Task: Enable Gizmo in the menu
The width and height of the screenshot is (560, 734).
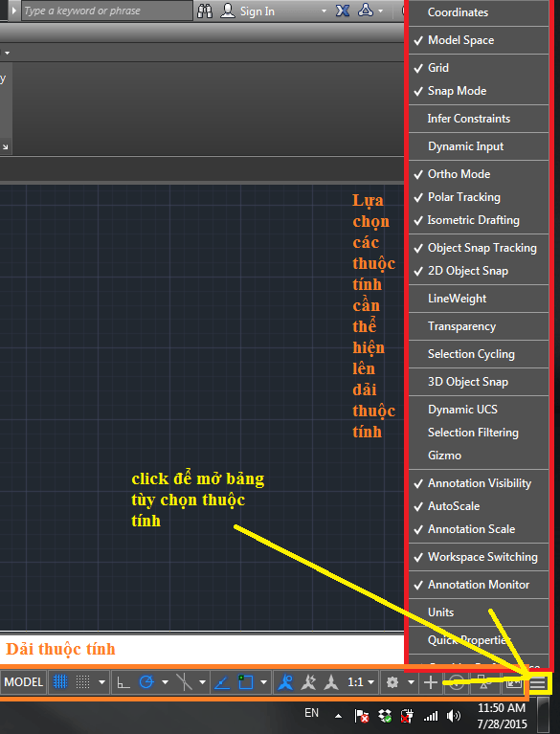Action: coord(479,456)
